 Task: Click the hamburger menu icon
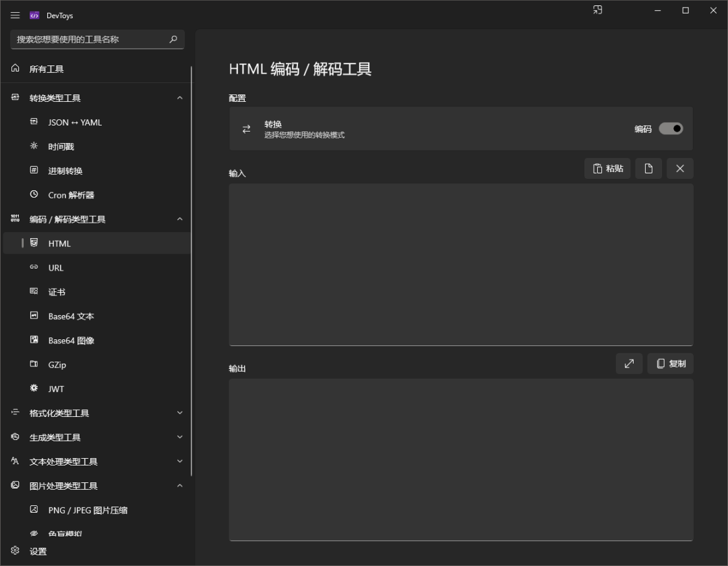15,16
